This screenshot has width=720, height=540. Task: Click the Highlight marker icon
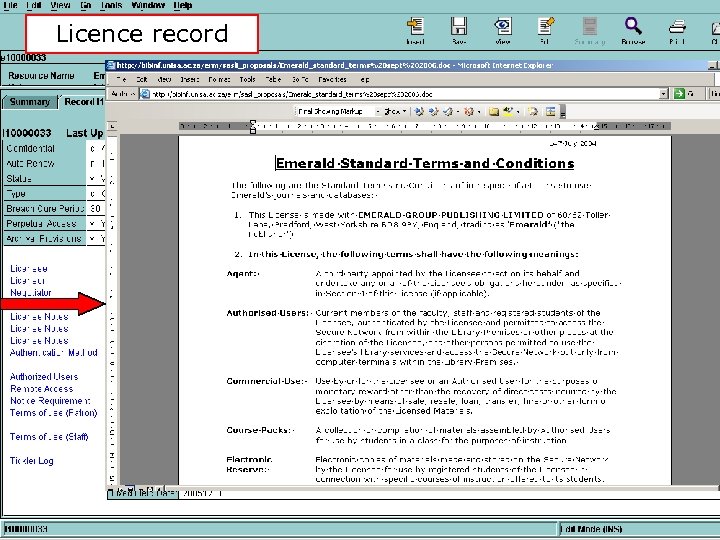click(x=508, y=111)
